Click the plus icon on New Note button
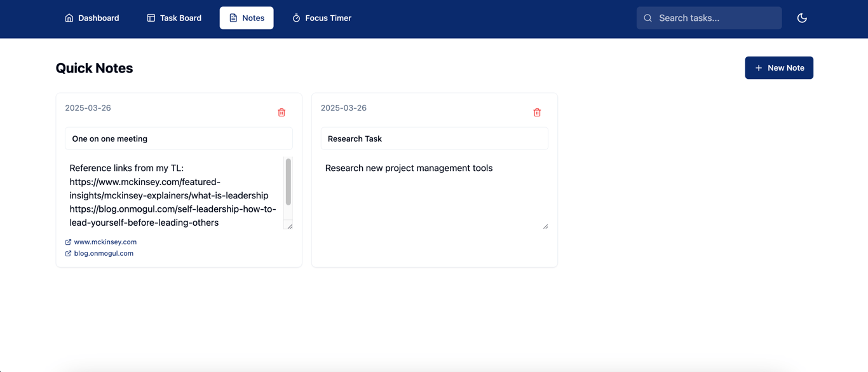 pos(759,67)
